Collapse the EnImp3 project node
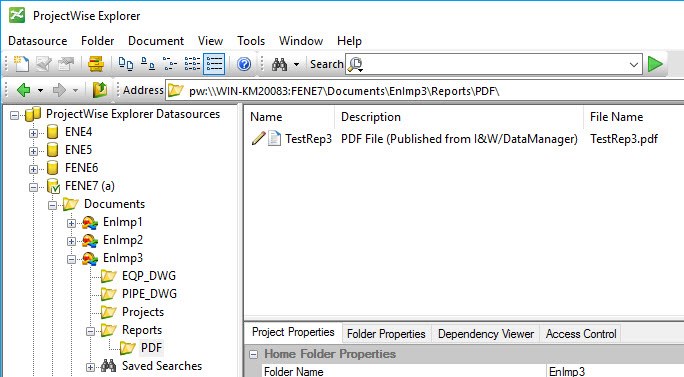Image resolution: width=684 pixels, height=377 pixels. 72,259
